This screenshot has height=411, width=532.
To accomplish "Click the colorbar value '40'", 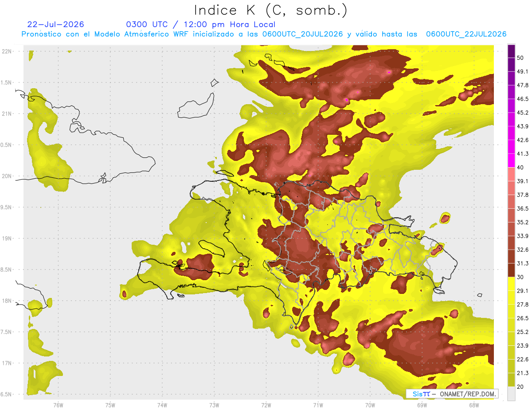I will click(x=520, y=168).
